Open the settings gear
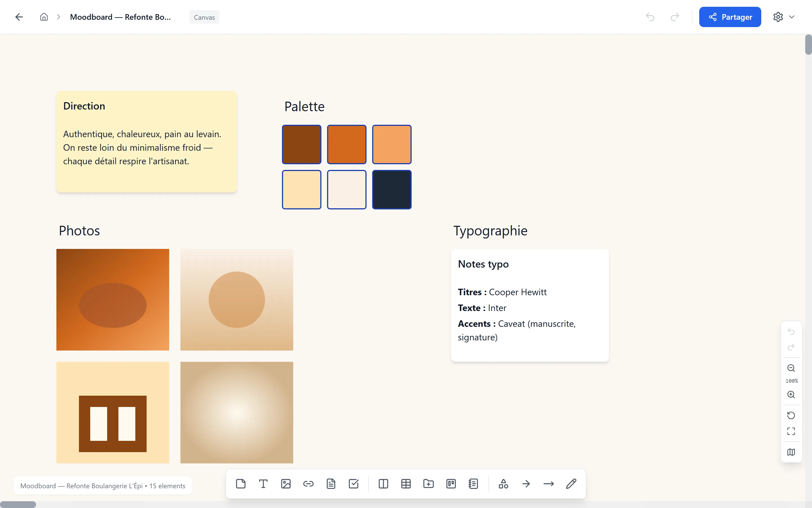812x508 pixels. coord(778,17)
